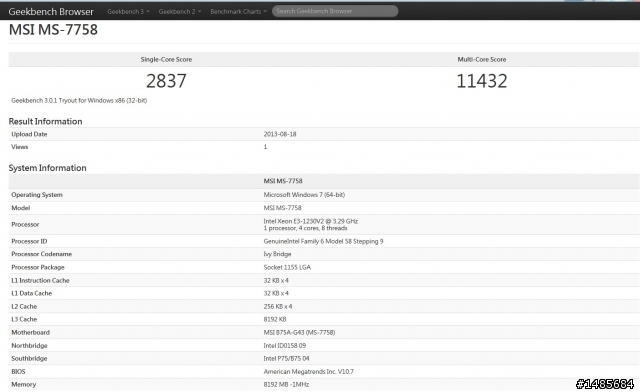Click the Intel ID0158 09 value
This screenshot has height=392, width=640.
284,345
